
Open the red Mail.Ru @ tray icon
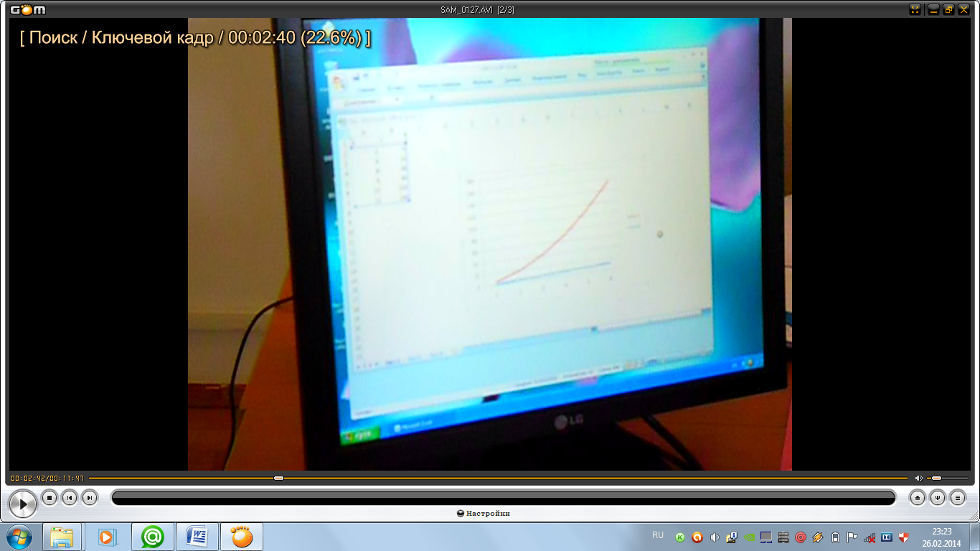pyautogui.click(x=801, y=537)
